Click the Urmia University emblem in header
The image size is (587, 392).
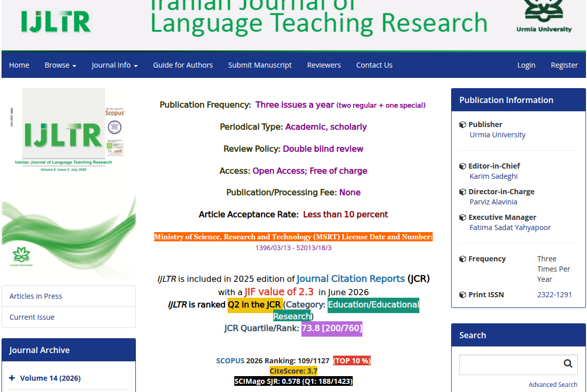pos(543,16)
